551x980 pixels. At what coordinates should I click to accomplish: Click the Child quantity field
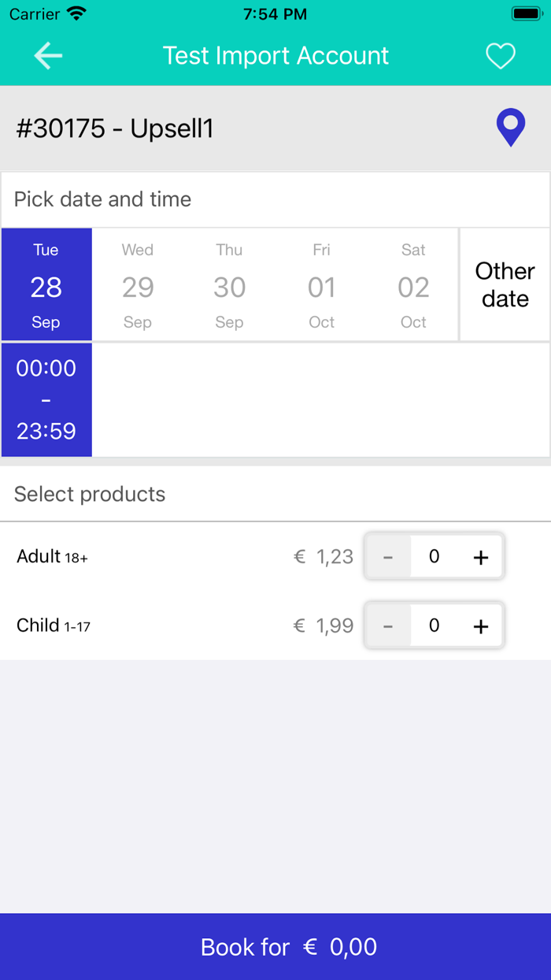pyautogui.click(x=434, y=625)
